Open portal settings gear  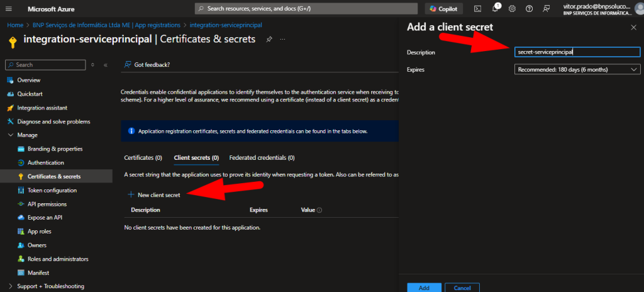click(x=512, y=9)
